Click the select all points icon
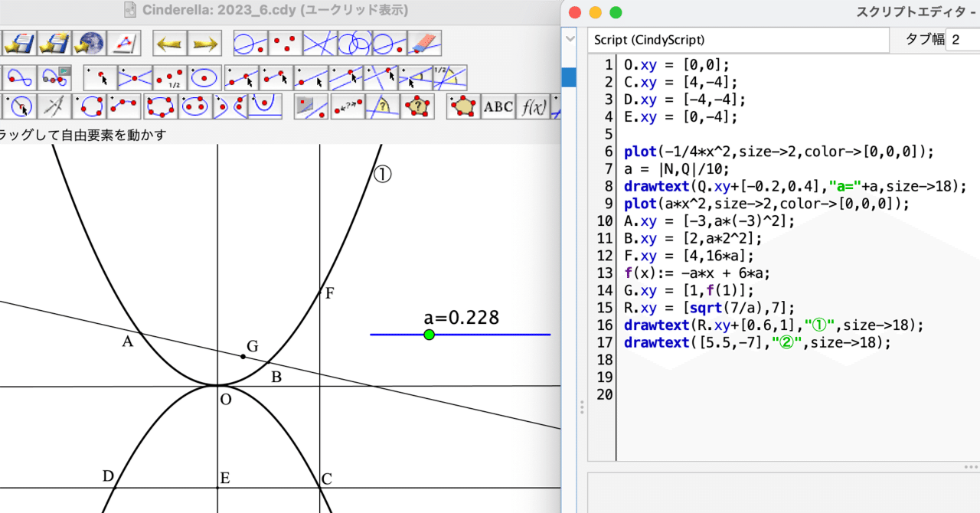The height and width of the screenshot is (513, 980). [x=285, y=43]
